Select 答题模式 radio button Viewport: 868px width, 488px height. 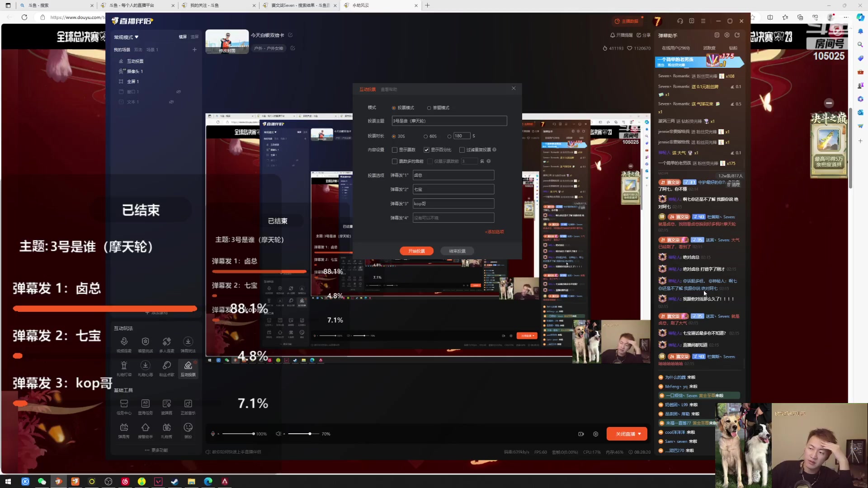coord(429,108)
